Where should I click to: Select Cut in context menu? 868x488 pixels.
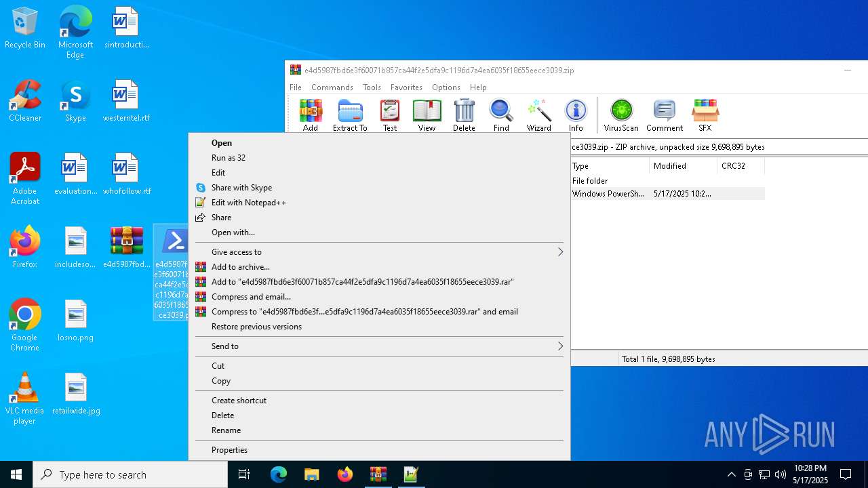[379, 366]
